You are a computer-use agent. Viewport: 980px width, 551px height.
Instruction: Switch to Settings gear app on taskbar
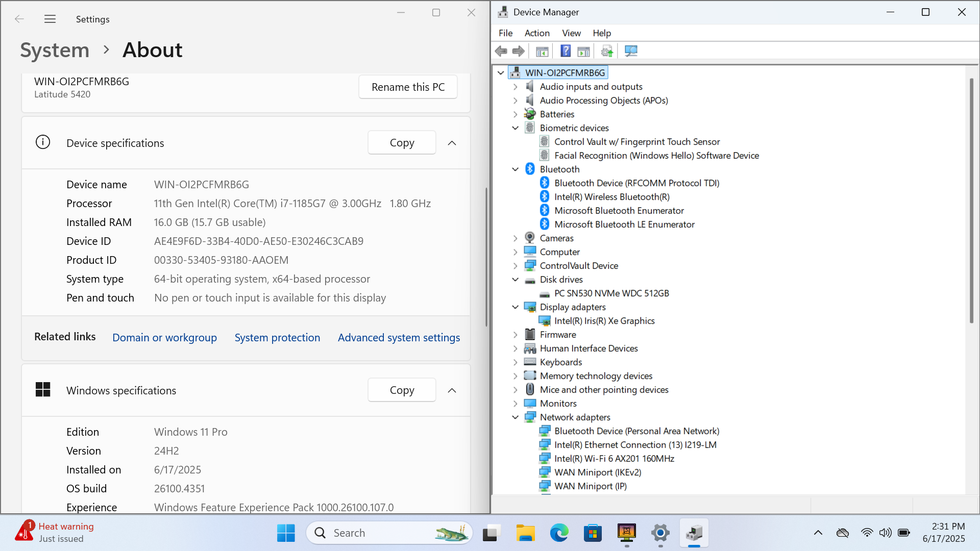point(660,533)
